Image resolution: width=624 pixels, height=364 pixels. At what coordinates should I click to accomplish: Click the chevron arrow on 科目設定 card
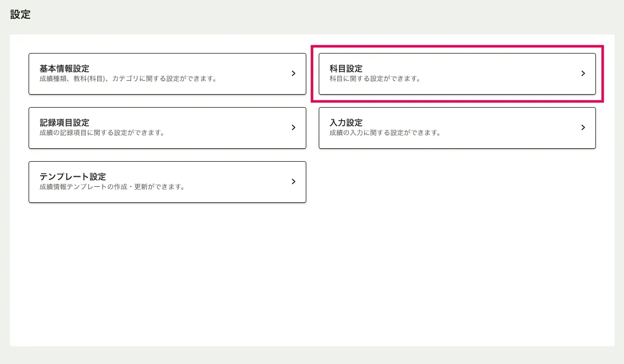tap(583, 74)
